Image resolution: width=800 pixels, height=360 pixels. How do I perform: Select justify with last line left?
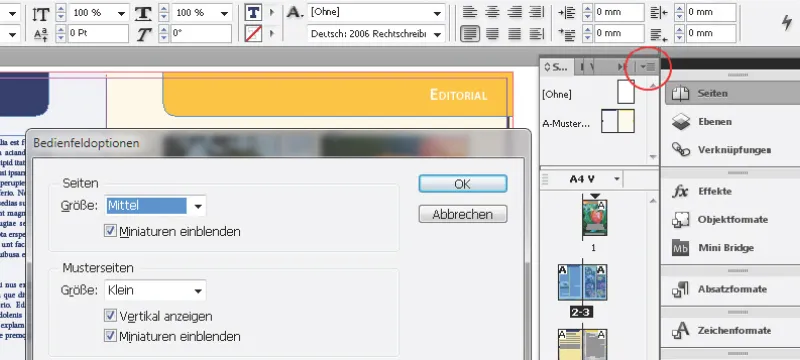click(x=469, y=34)
